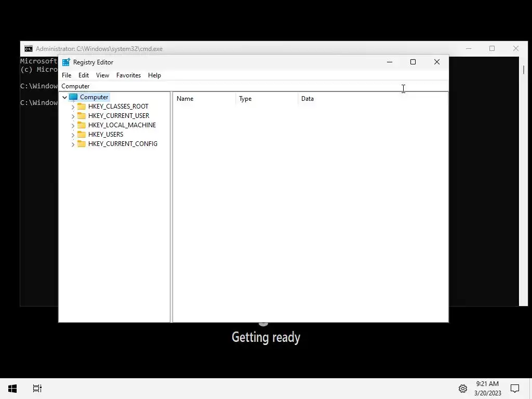The image size is (532, 399).
Task: Click the HKEY_CLASSES_ROOT folder icon
Action: (82, 106)
